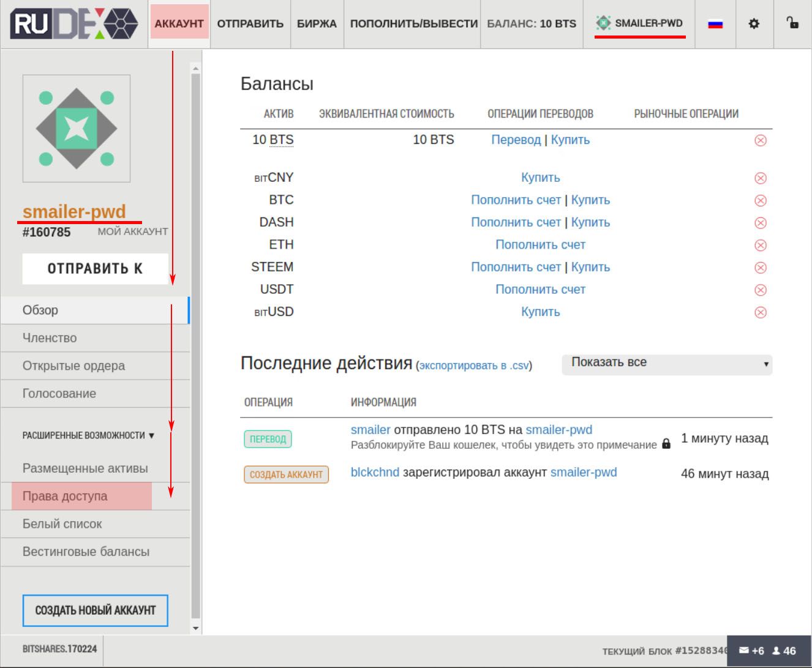
Task: Click the unlock wallet padlock icon
Action: click(792, 23)
